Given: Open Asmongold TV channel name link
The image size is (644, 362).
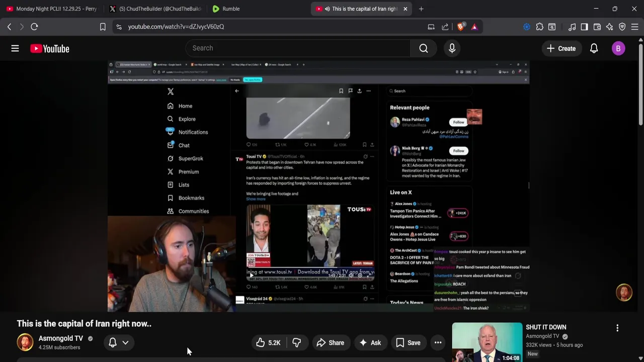Looking at the screenshot, I should coord(61,338).
